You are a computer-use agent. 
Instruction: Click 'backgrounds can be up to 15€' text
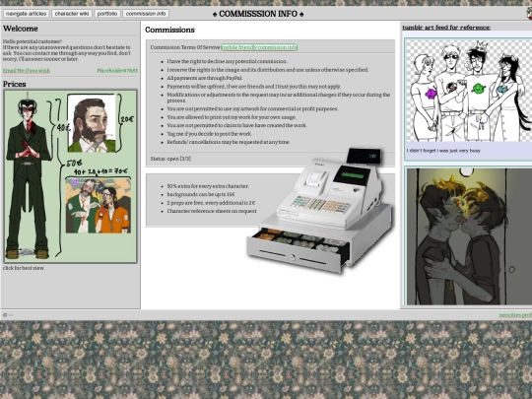pyautogui.click(x=201, y=194)
